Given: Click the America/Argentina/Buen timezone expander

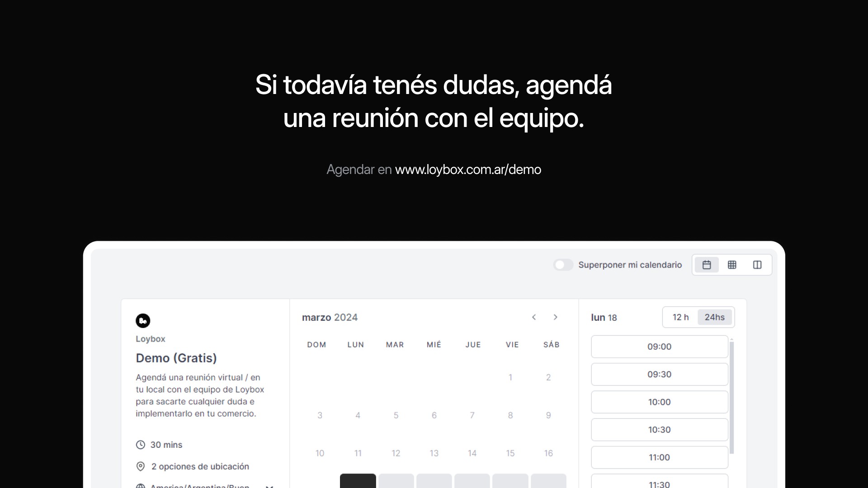Looking at the screenshot, I should tap(269, 486).
